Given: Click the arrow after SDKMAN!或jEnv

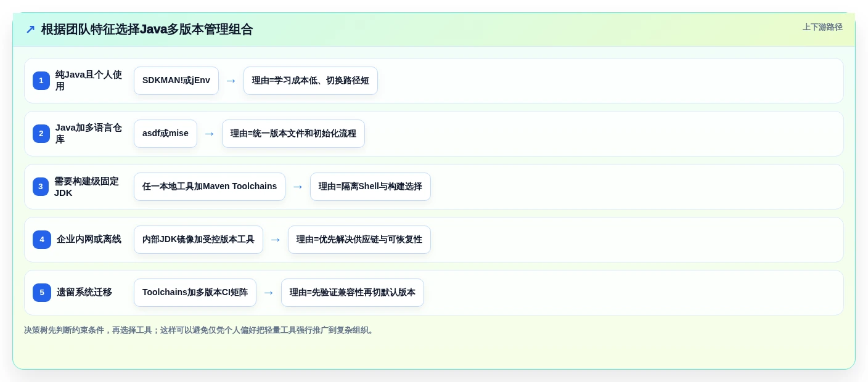Looking at the screenshot, I should [x=231, y=81].
